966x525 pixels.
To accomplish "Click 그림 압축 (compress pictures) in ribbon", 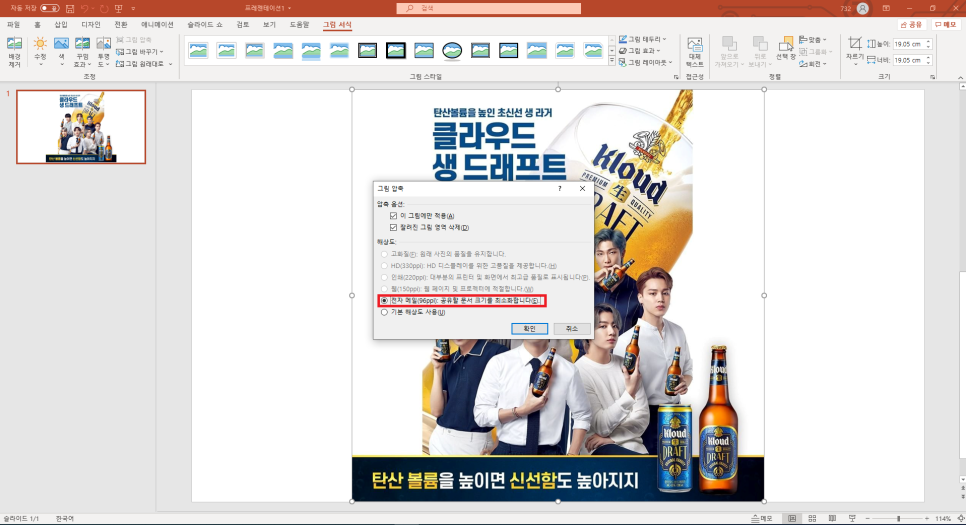I will pyautogui.click(x=134, y=40).
